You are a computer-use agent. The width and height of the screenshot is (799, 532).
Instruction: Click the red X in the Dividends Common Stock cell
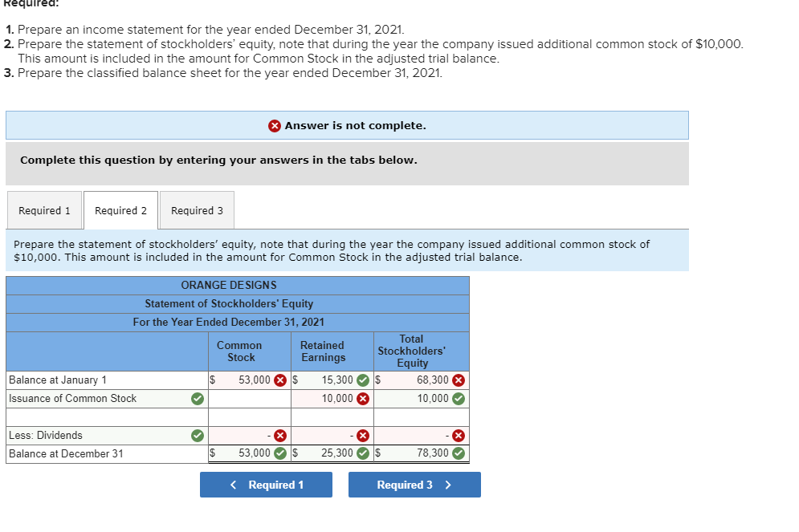[281, 435]
